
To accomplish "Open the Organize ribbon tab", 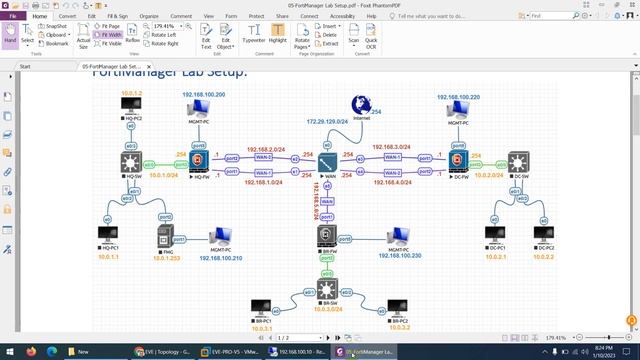I will coord(149,16).
